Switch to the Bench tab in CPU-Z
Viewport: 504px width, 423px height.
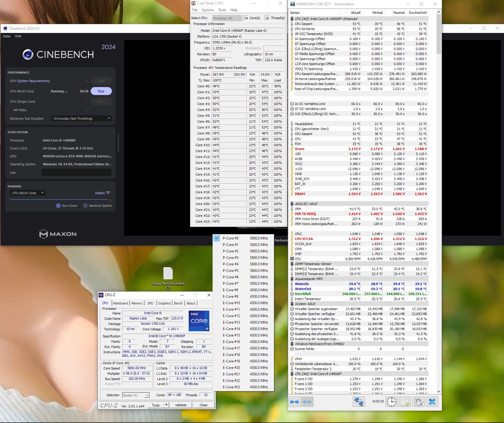click(178, 303)
